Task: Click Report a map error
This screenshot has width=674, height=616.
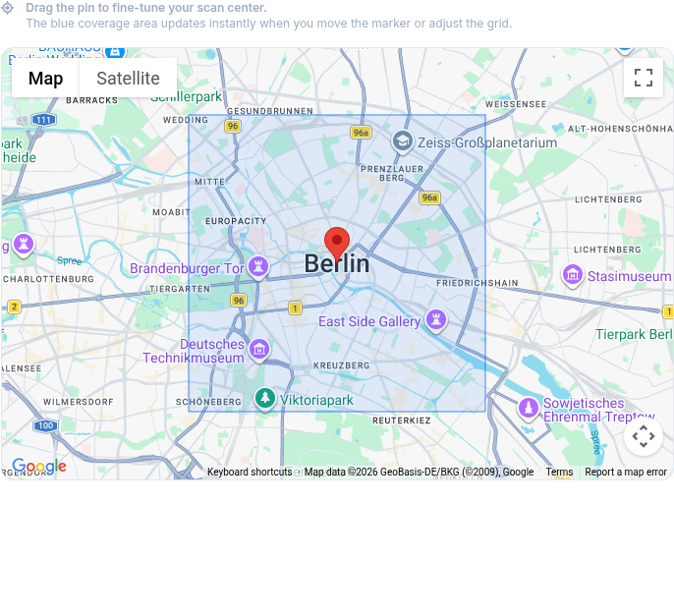Action: coord(626,472)
